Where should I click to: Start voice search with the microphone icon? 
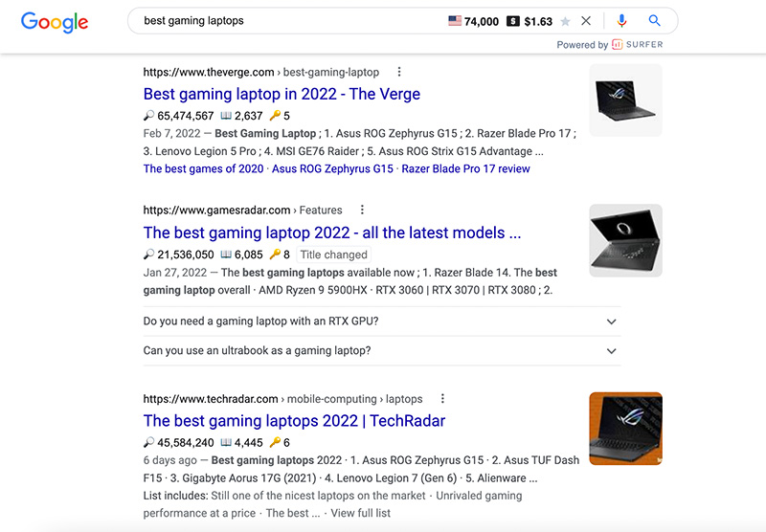point(621,20)
